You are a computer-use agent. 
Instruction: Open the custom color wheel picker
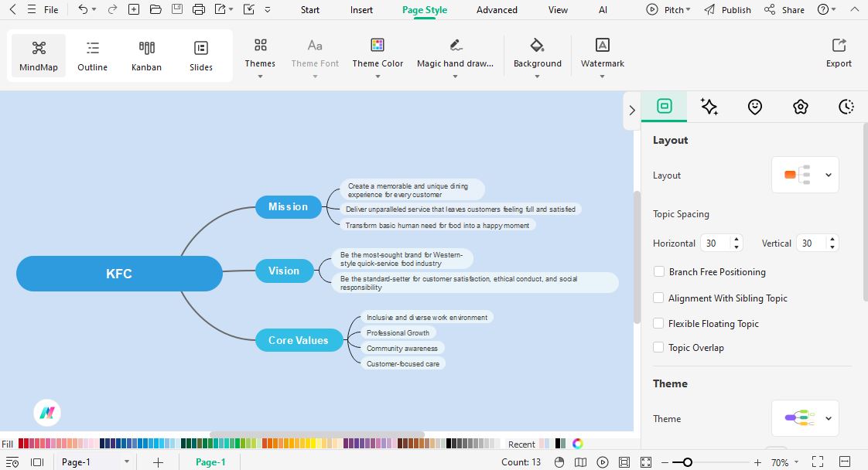point(577,444)
